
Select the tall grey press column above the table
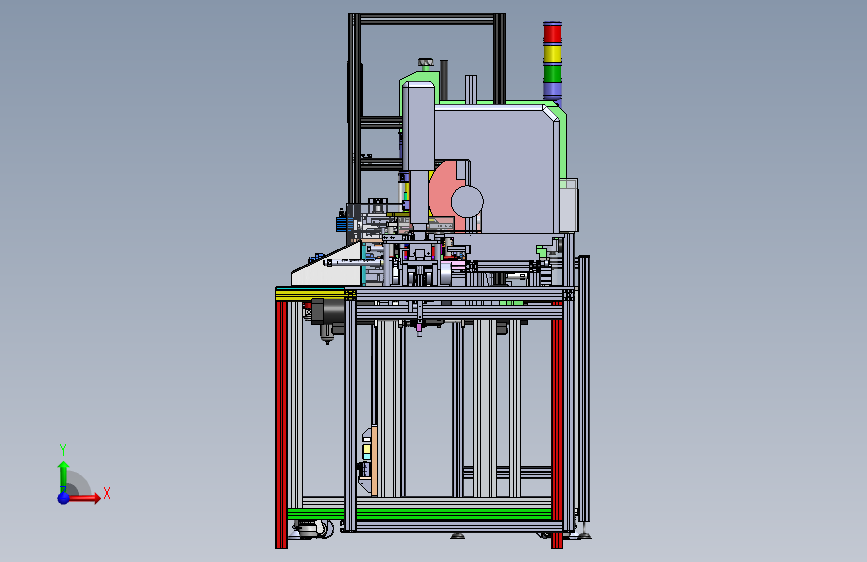coord(419,126)
